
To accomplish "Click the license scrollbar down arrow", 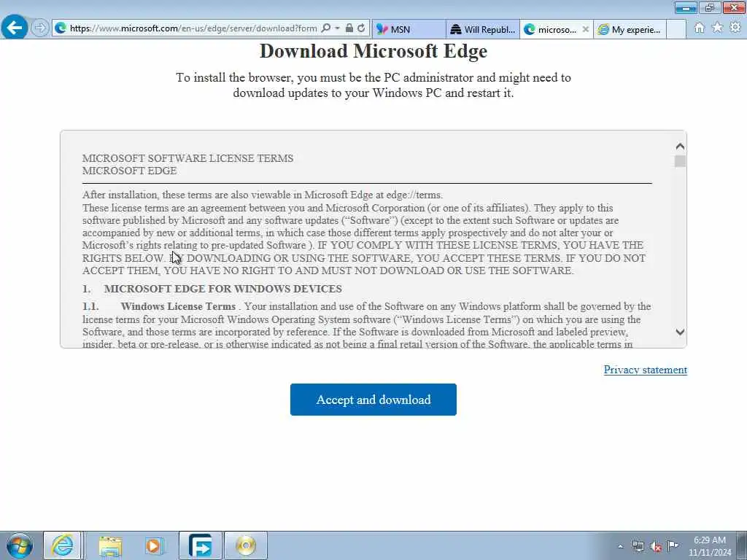I will pos(680,332).
